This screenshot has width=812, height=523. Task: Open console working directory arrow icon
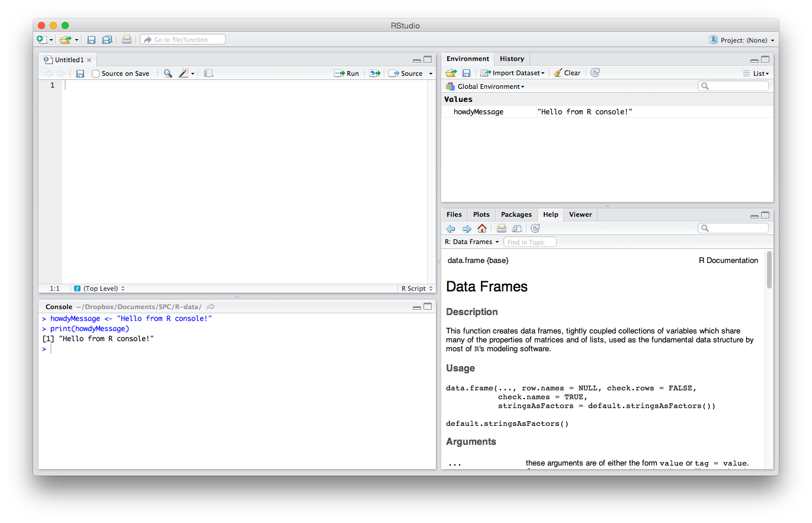click(x=211, y=307)
